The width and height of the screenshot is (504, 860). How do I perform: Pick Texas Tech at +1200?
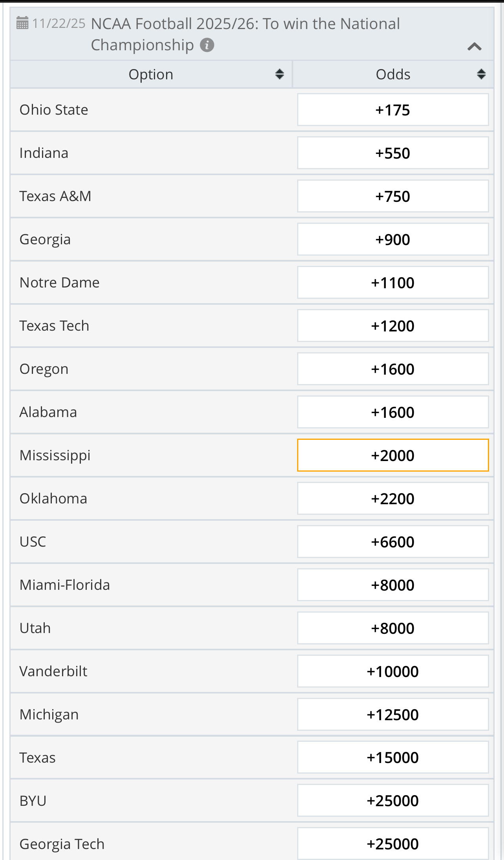coord(393,326)
